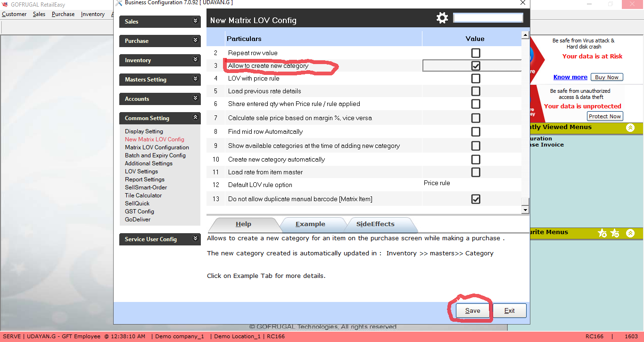Expand the Inventory settings section
This screenshot has height=342, width=644.
point(160,60)
